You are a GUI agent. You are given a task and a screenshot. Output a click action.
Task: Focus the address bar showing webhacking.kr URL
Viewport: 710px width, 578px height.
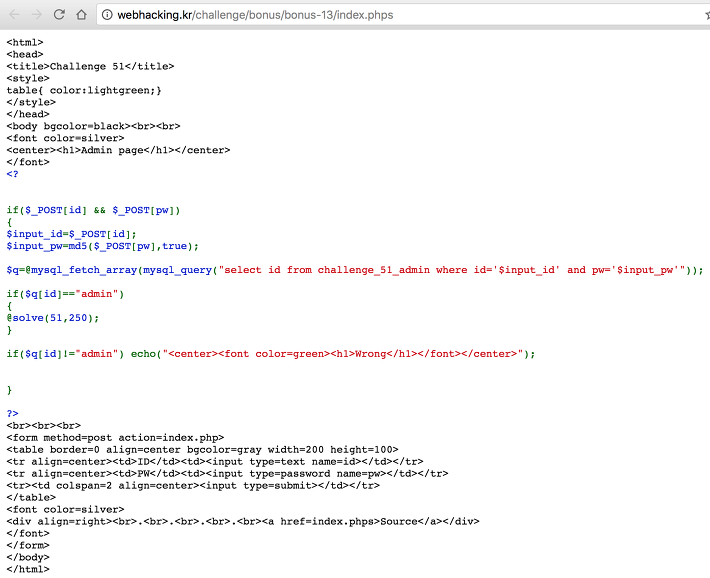tap(403, 15)
